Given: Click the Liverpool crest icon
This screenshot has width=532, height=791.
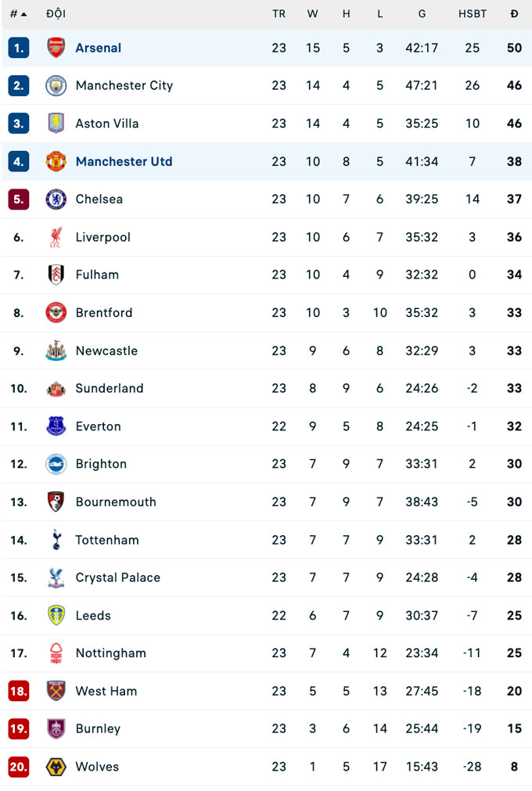Looking at the screenshot, I should point(56,237).
